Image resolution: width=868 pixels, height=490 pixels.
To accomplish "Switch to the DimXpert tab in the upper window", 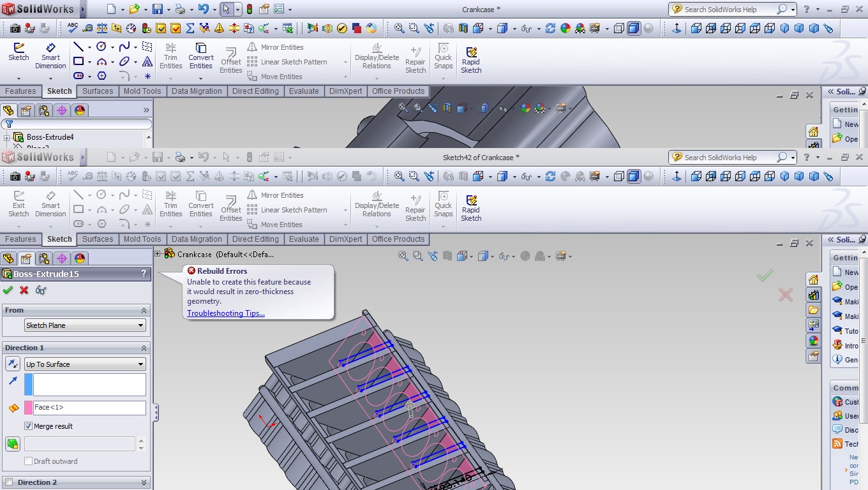I will coord(345,91).
